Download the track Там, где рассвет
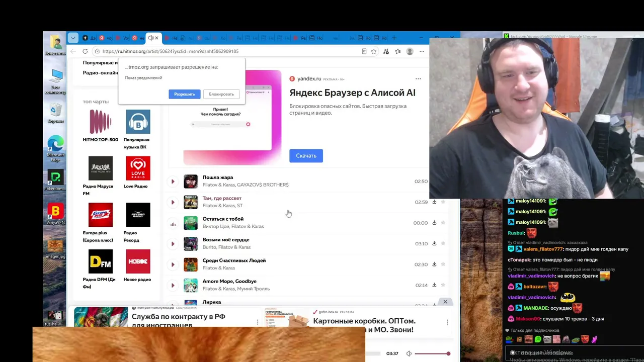This screenshot has width=644, height=362. (x=434, y=202)
